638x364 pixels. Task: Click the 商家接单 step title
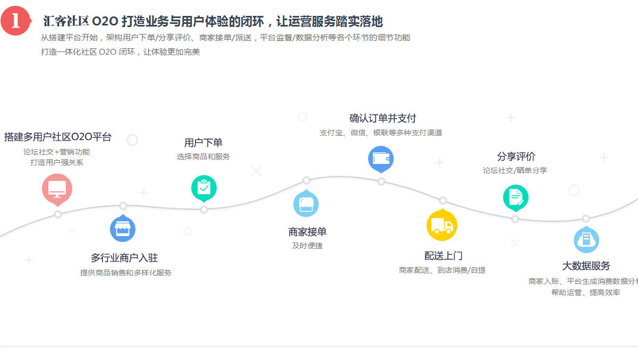click(x=308, y=232)
